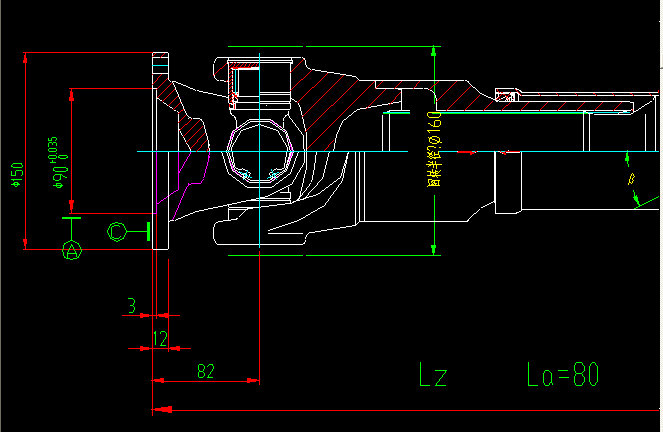This screenshot has height=432, width=663.
Task: Click the bottom arrowhead of green Φ160 dimension
Action: pos(433,248)
